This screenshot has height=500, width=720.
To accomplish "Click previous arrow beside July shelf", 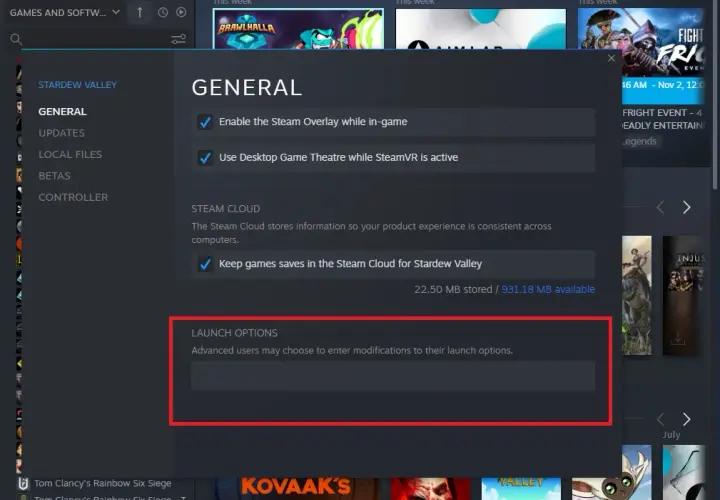I will (661, 419).
